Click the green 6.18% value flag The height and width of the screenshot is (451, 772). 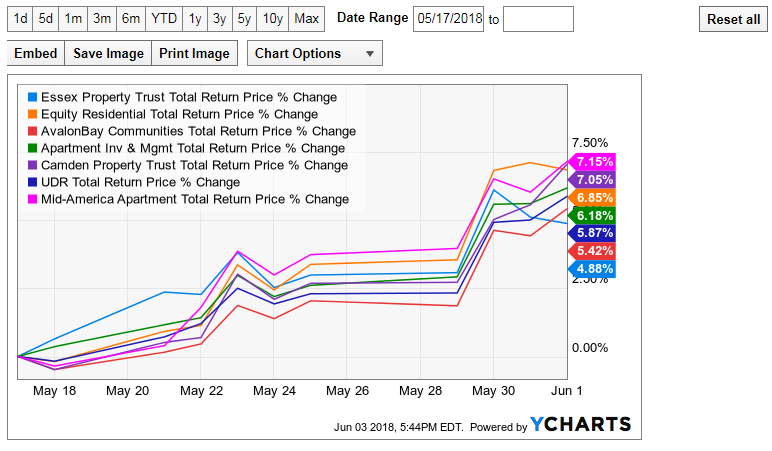(x=592, y=215)
